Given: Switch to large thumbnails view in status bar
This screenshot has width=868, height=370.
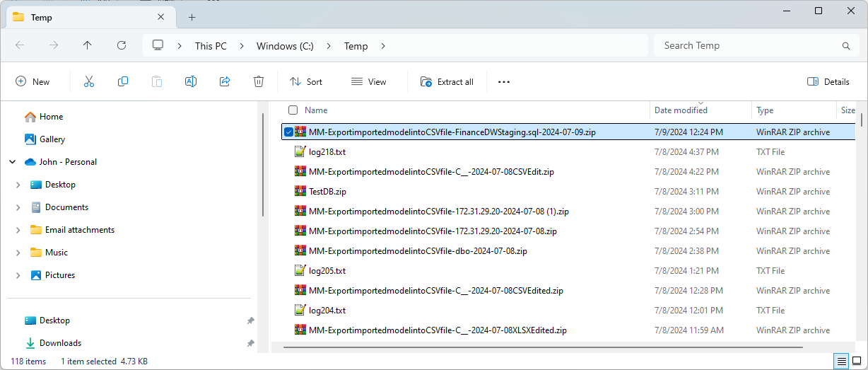Looking at the screenshot, I should 857,362.
